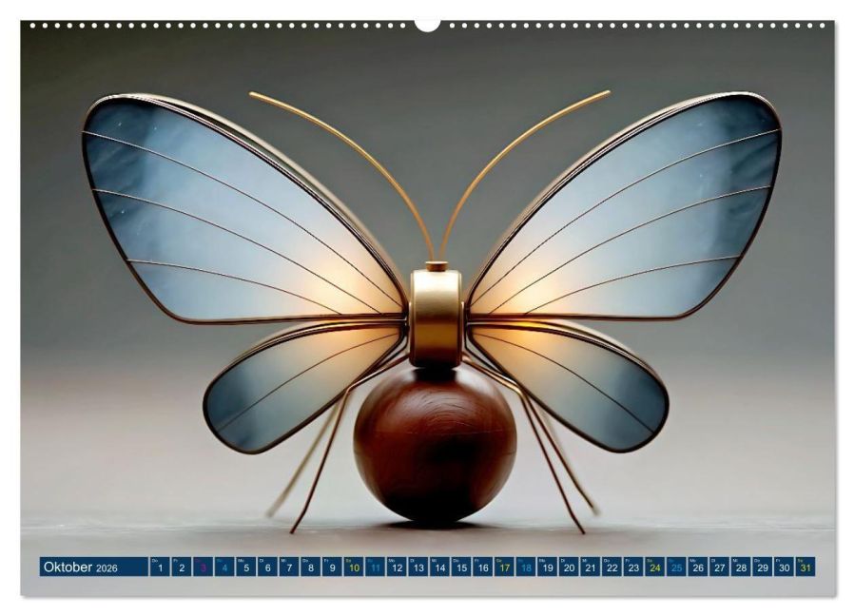Click day 11 in blue
This screenshot has height=616, width=855.
pos(375,567)
